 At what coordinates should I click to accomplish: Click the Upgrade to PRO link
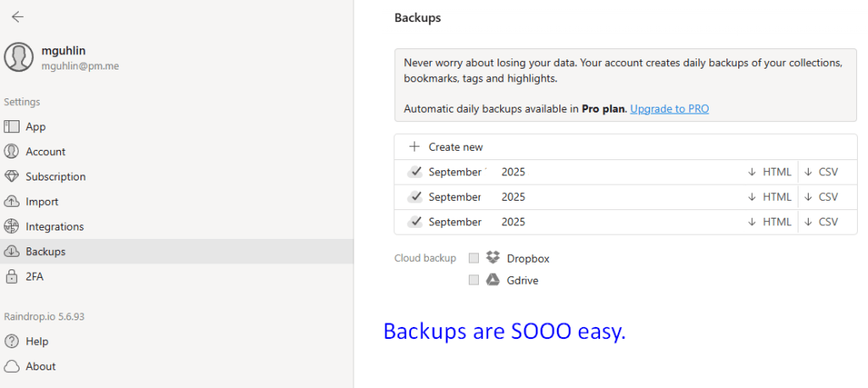pos(669,109)
